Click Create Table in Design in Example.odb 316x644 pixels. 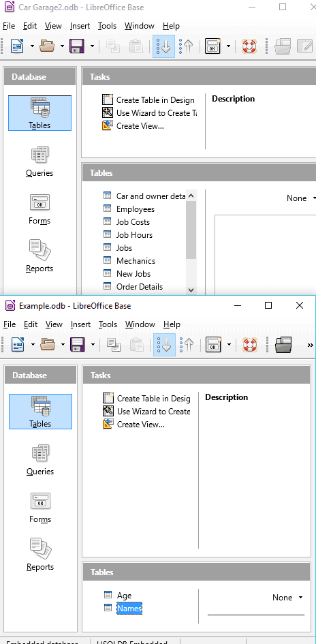tap(147, 399)
